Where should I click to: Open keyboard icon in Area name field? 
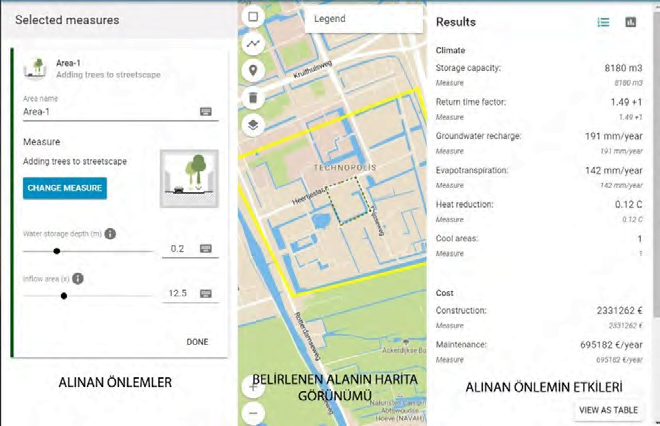pyautogui.click(x=206, y=112)
